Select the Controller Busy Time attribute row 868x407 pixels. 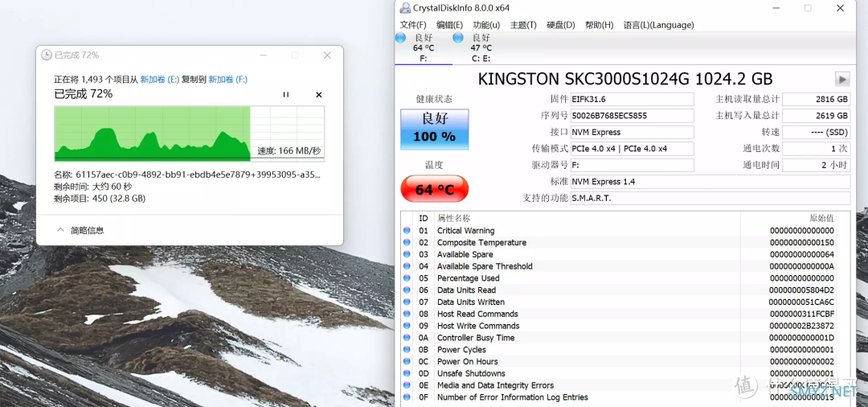pyautogui.click(x=619, y=338)
